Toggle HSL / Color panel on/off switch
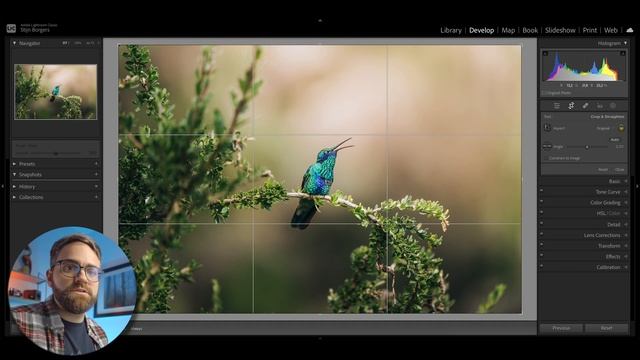The height and width of the screenshot is (360, 640). 542,213
